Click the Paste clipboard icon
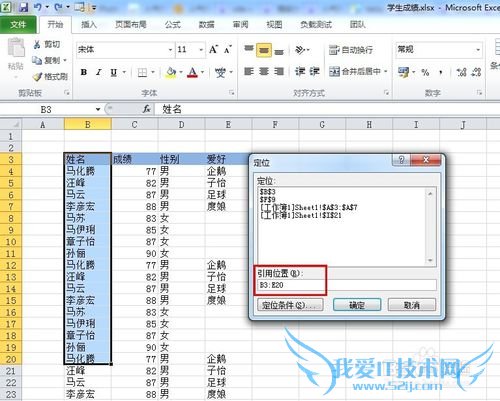The width and height of the screenshot is (500, 401). click(x=16, y=47)
